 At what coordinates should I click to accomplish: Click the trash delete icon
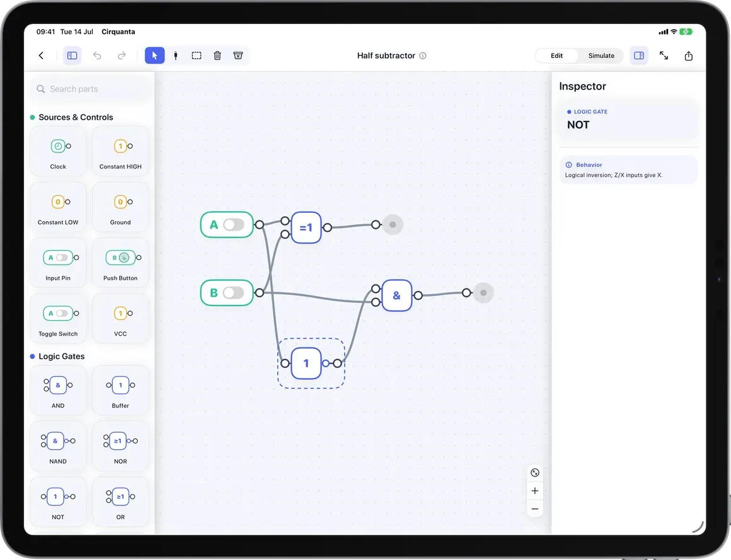tap(217, 55)
